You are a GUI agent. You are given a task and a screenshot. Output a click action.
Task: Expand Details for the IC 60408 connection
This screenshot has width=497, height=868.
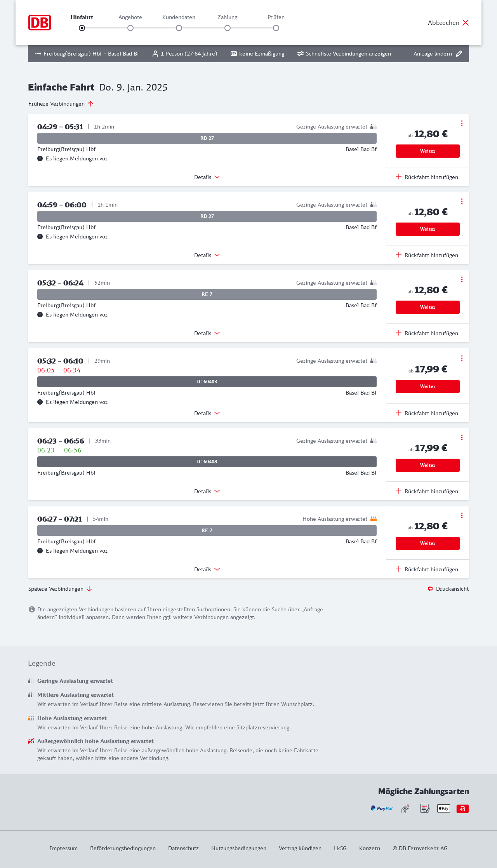pos(207,491)
